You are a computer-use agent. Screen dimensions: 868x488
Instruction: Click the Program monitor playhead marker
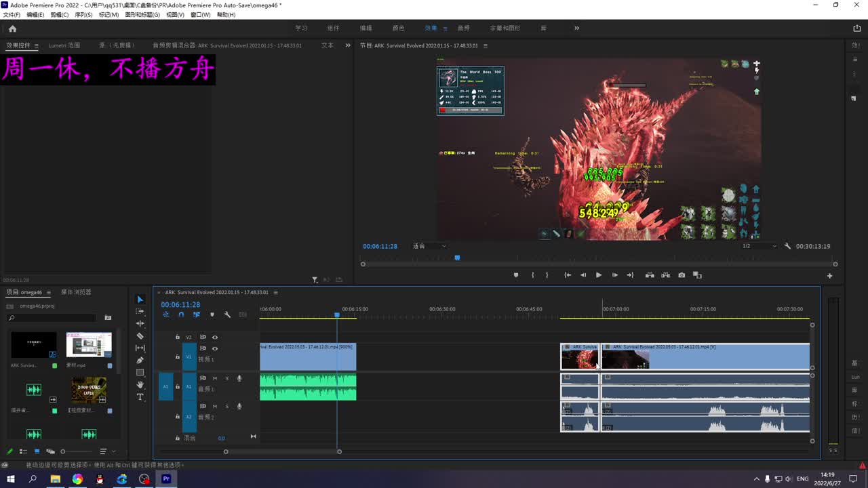point(457,258)
